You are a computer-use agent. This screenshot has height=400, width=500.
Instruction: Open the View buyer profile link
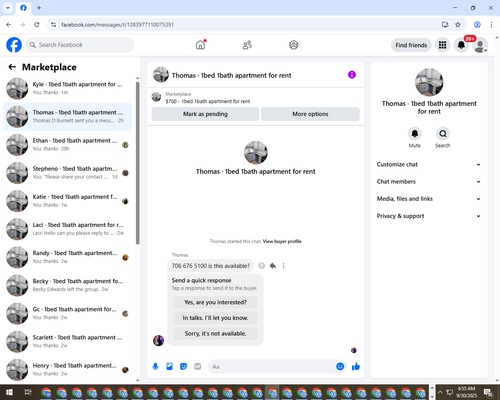(x=282, y=241)
